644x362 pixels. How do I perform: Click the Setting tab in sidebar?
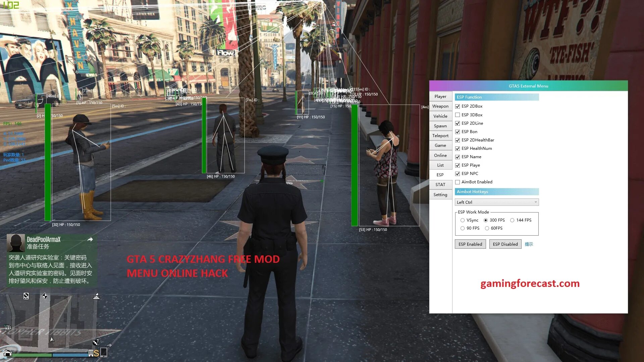click(x=440, y=194)
